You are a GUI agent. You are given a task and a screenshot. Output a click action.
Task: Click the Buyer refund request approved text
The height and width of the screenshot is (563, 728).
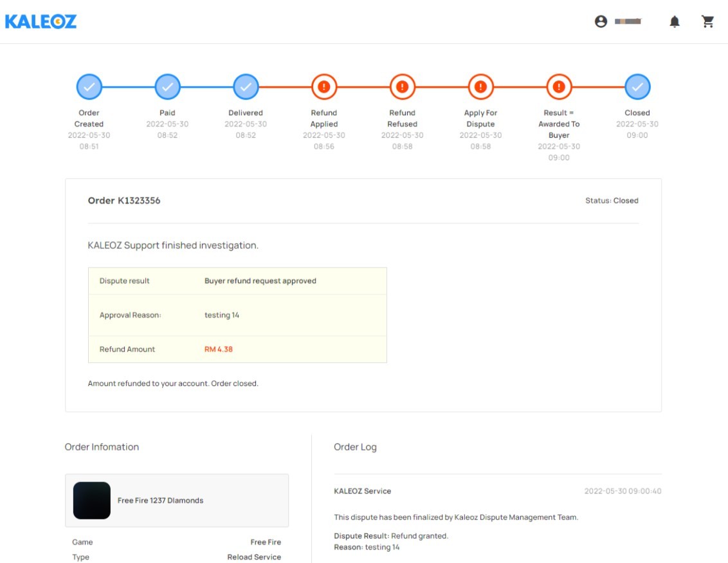coord(260,281)
